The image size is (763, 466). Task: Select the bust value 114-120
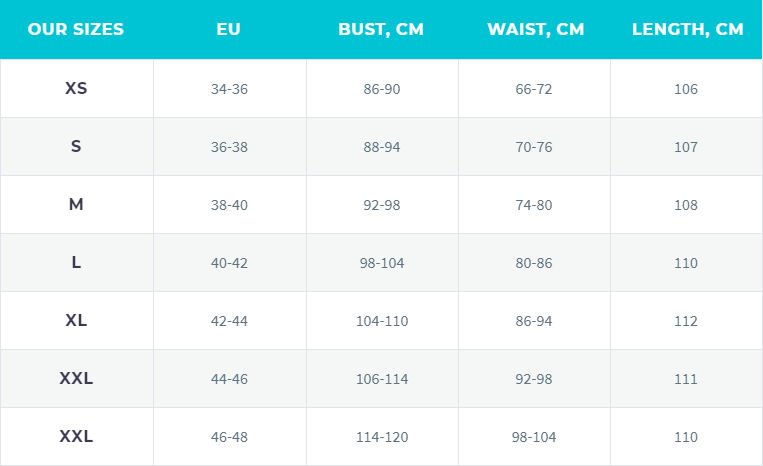[382, 437]
